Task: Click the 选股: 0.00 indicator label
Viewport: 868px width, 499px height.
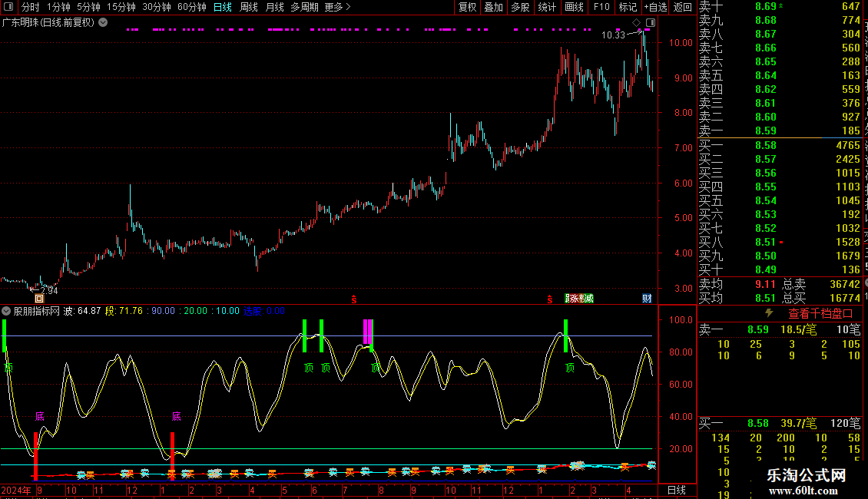Action: pyautogui.click(x=264, y=311)
